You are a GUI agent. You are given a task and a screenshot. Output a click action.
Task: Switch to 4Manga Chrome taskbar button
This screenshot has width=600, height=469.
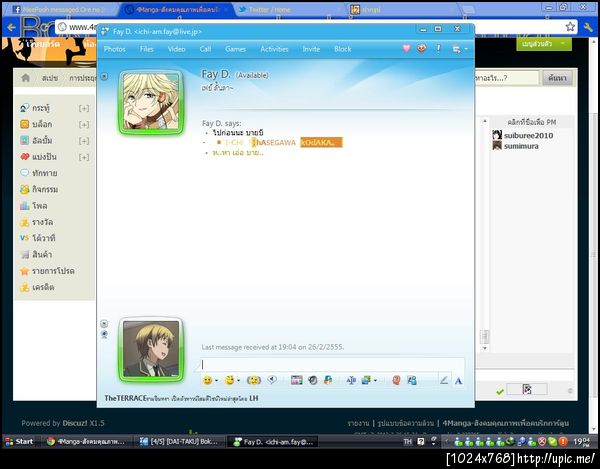coord(86,441)
